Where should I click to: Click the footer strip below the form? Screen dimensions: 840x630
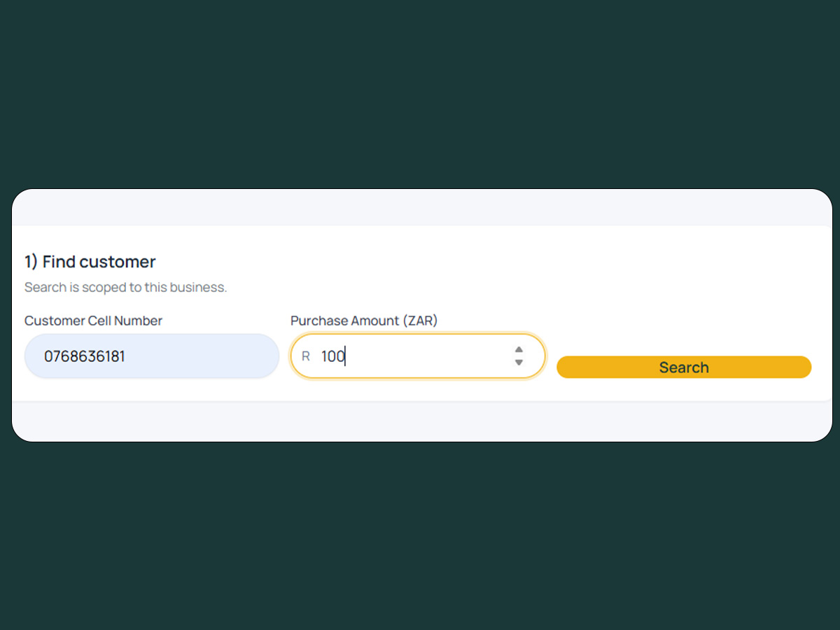(x=420, y=420)
